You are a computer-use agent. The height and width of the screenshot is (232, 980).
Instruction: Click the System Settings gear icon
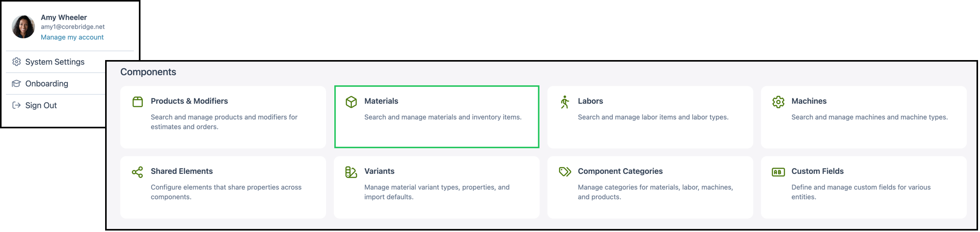point(16,62)
